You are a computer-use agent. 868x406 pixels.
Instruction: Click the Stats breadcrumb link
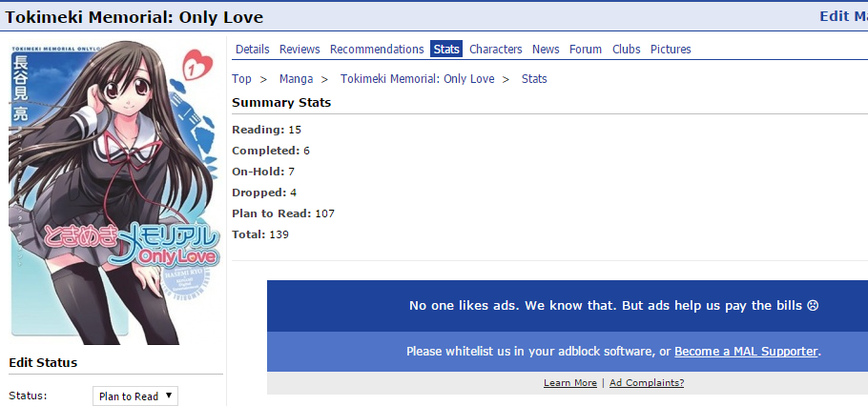pyautogui.click(x=534, y=78)
